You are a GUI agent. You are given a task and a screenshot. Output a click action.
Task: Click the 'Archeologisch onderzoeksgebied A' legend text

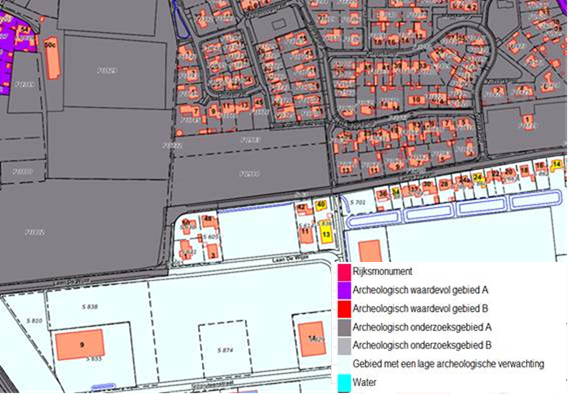(x=422, y=327)
